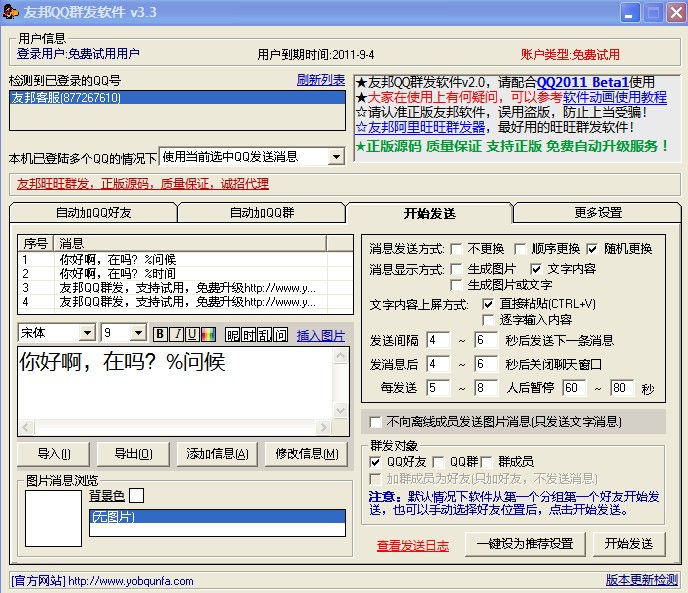The image size is (688, 593).
Task: Switch to the 更多设置 tab
Action: [x=598, y=213]
